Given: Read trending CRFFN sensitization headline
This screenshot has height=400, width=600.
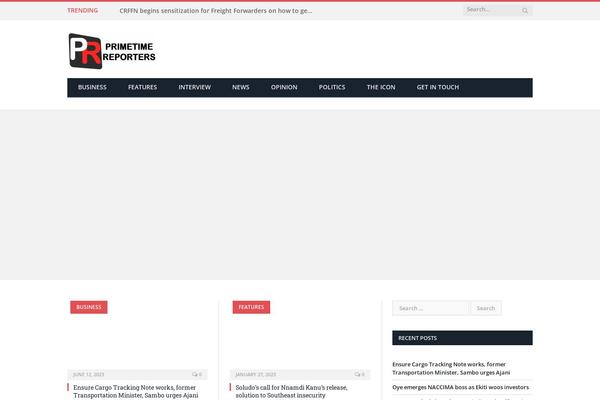Looking at the screenshot, I should [216, 11].
